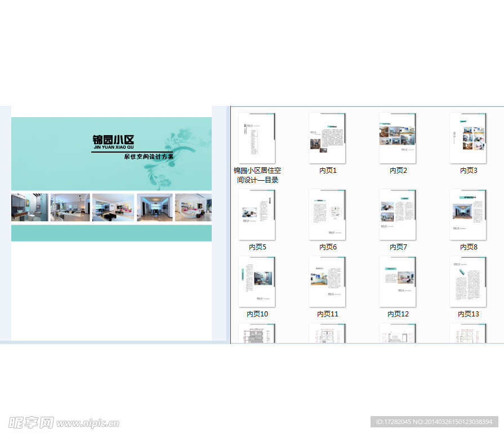
Task: Click the 居住空间设计方案 subtitle on cover
Action: point(149,157)
